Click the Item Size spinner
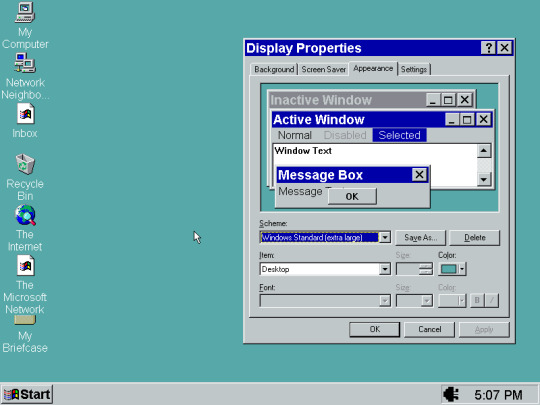Screen dimensions: 540x405 tap(426, 269)
